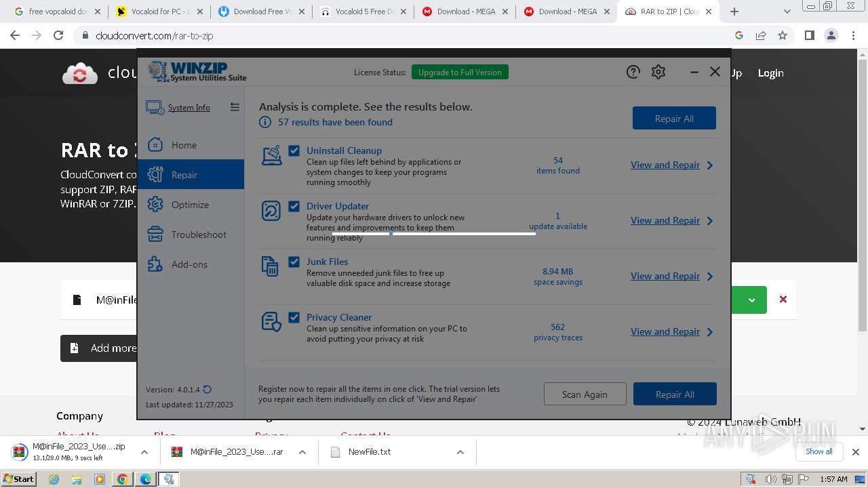The width and height of the screenshot is (868, 488).
Task: Click Internet Explorer icon in taskbar
Action: coord(54,479)
